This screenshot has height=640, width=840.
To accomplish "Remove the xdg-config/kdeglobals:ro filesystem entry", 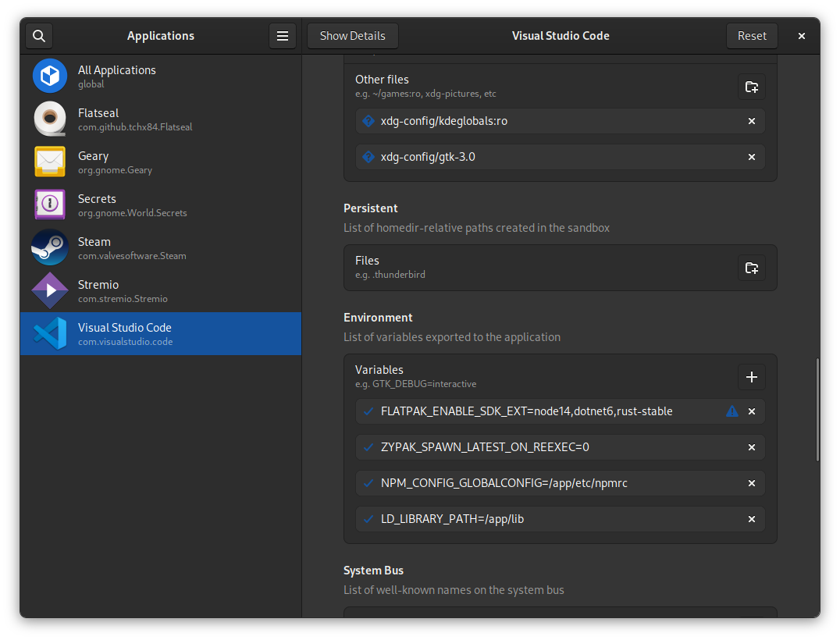I will point(751,121).
